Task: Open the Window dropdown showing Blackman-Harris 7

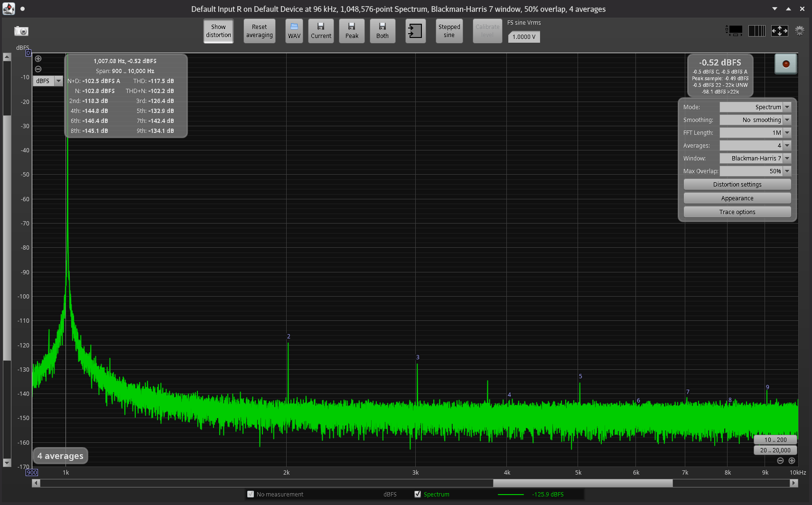Action: pos(755,158)
